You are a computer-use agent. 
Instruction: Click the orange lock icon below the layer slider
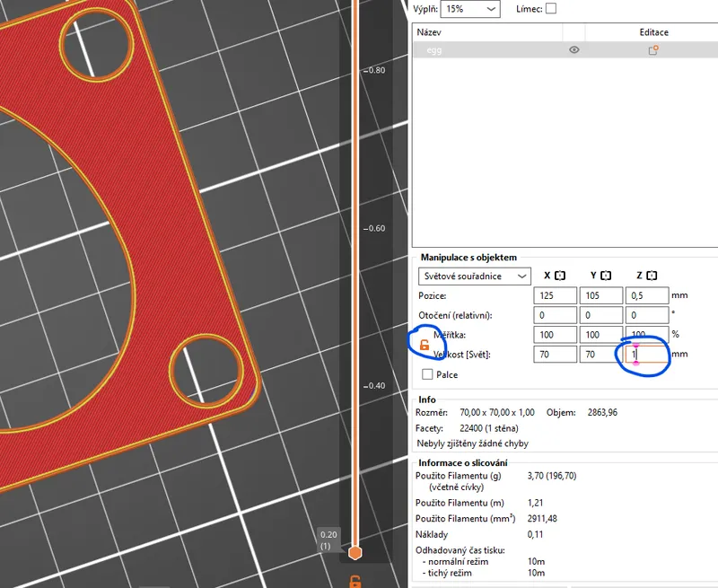point(355,582)
